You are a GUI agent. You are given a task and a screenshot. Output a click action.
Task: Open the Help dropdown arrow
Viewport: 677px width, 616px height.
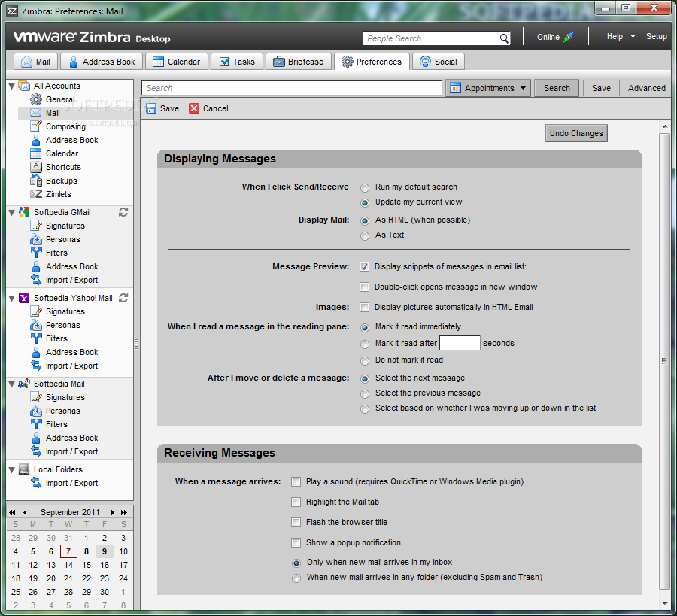[x=633, y=36]
